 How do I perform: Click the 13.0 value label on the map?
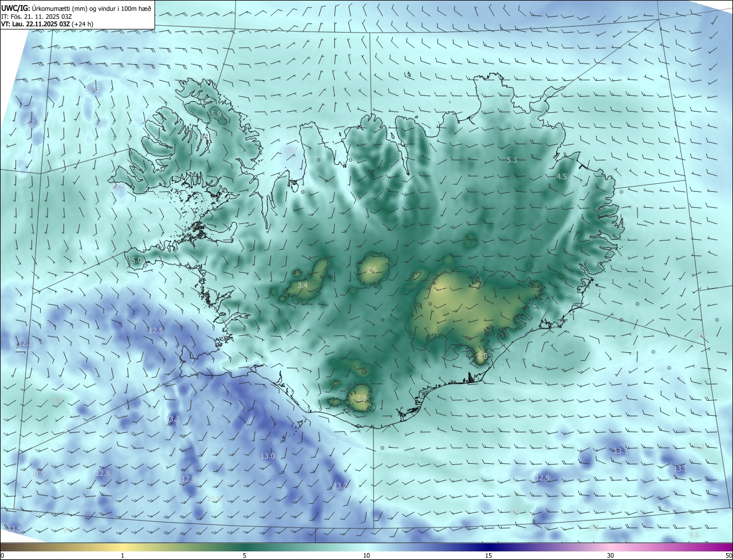pos(268,456)
